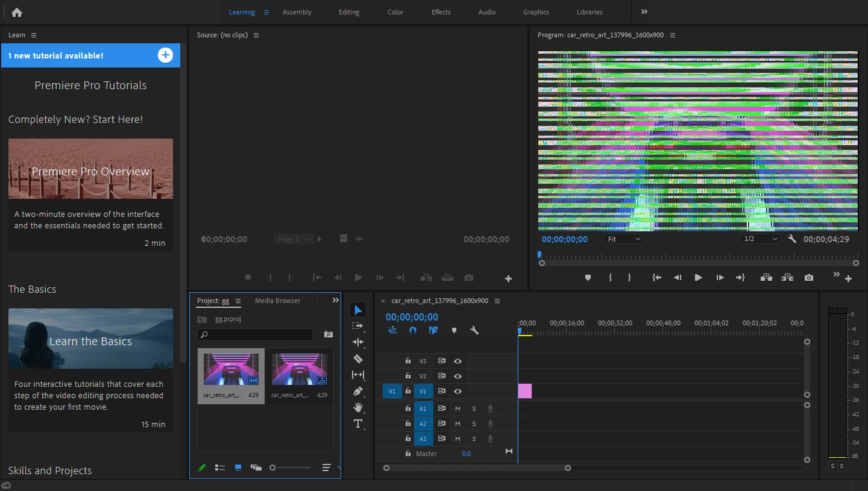The image size is (868, 491).
Task: Mute audio track A1
Action: tap(458, 409)
